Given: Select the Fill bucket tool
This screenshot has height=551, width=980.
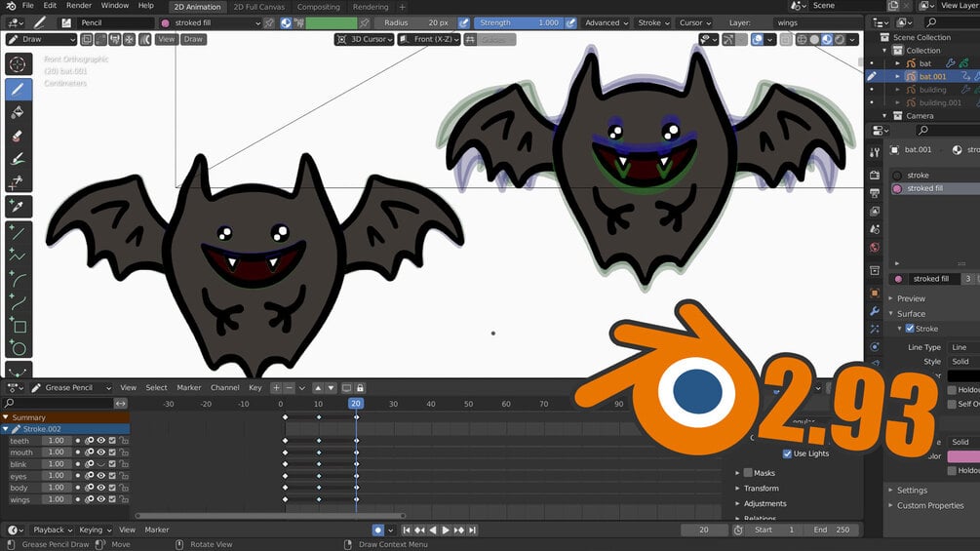Looking at the screenshot, I should 19,112.
